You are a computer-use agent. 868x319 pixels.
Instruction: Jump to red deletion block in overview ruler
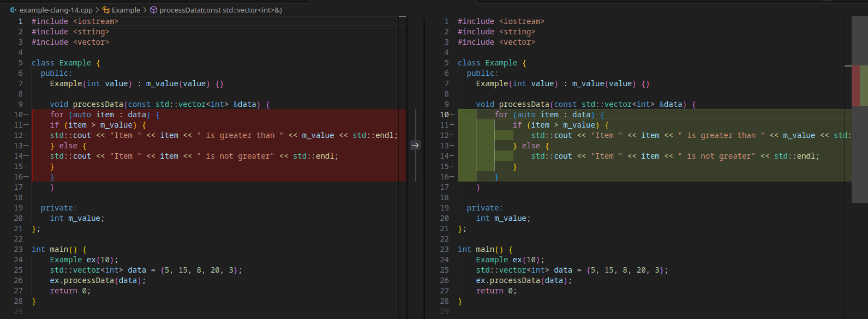pos(855,86)
